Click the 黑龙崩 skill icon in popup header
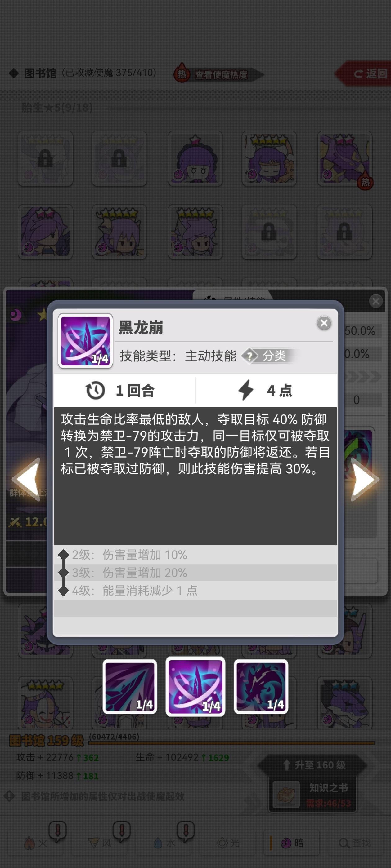 [85, 341]
